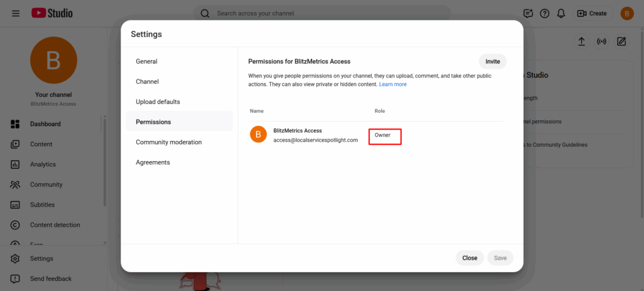Click the Create button
The image size is (644, 291).
tap(592, 13)
